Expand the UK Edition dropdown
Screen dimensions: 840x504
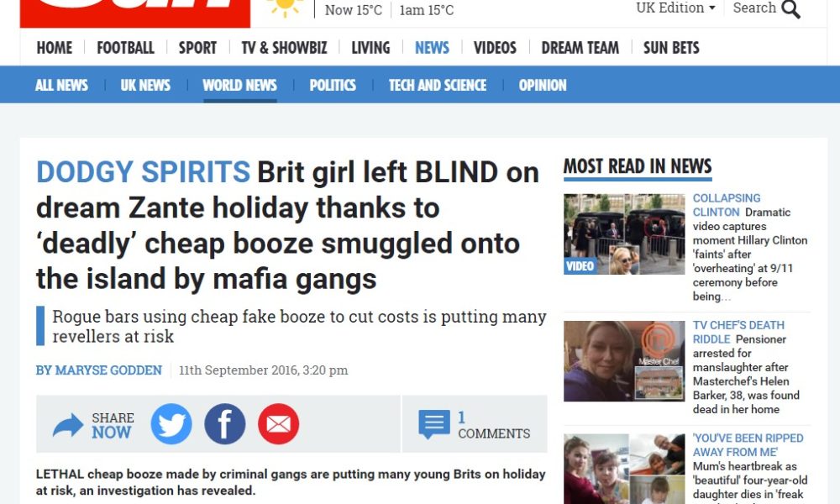click(675, 8)
